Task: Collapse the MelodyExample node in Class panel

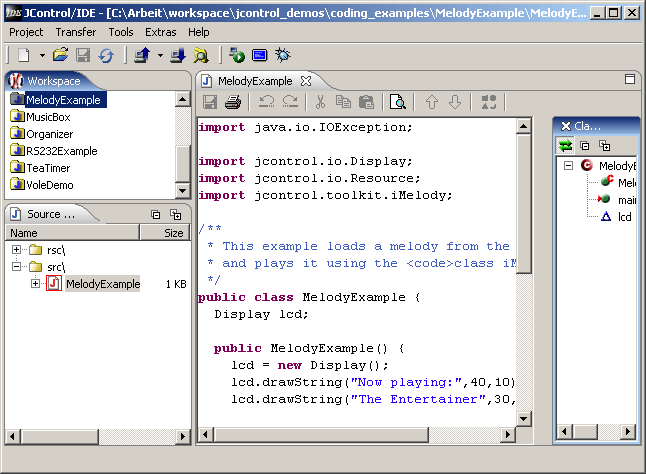Action: click(567, 165)
